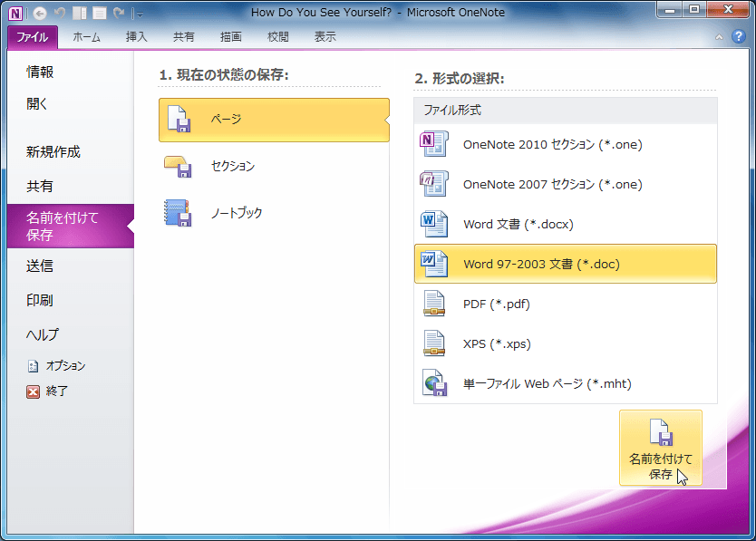Switch to the 校閲 tab
756x541 pixels.
click(x=278, y=37)
